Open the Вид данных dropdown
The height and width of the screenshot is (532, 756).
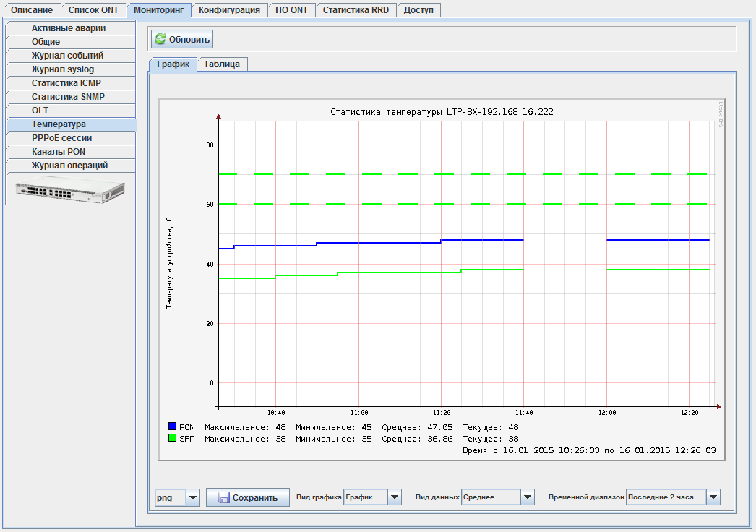(x=527, y=497)
